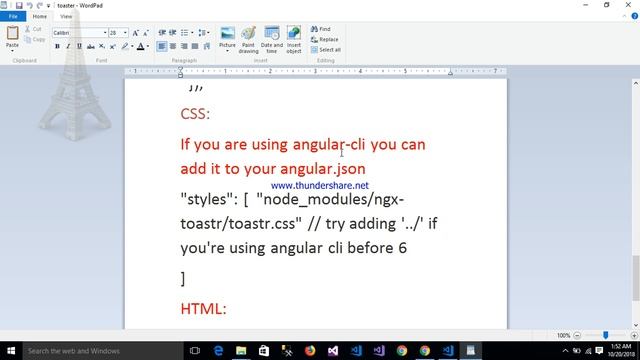Collapse the ribbon with the chevron
The height and width of the screenshot is (360, 640).
[x=624, y=16]
